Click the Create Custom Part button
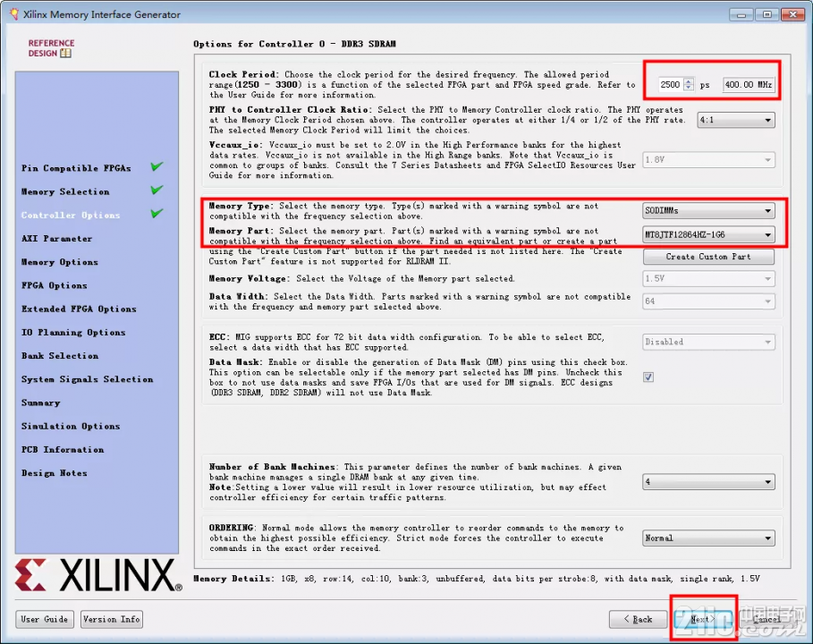 pos(708,257)
